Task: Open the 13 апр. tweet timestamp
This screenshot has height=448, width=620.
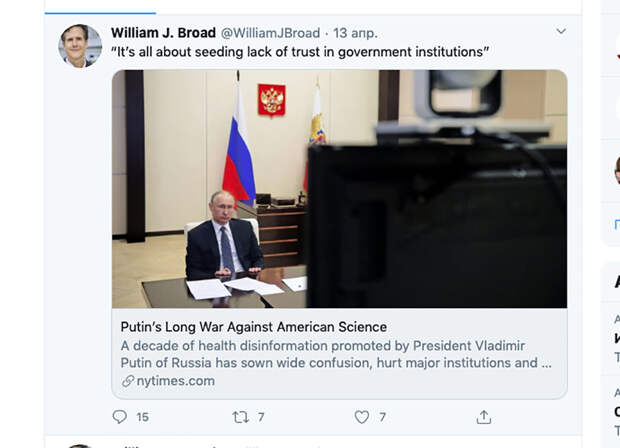Action: pyautogui.click(x=355, y=33)
